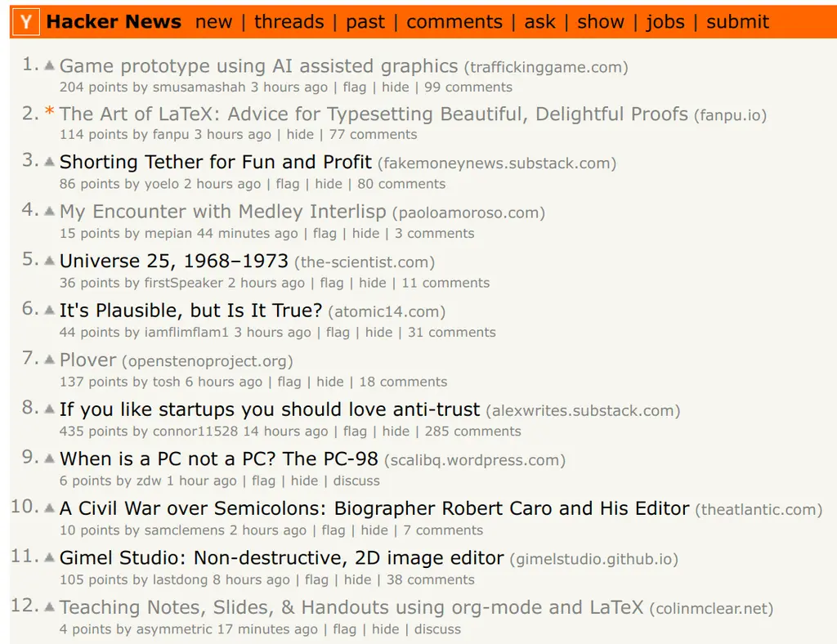837x644 pixels.
Task: Hide the anti-trust startups story
Action: coord(396,432)
